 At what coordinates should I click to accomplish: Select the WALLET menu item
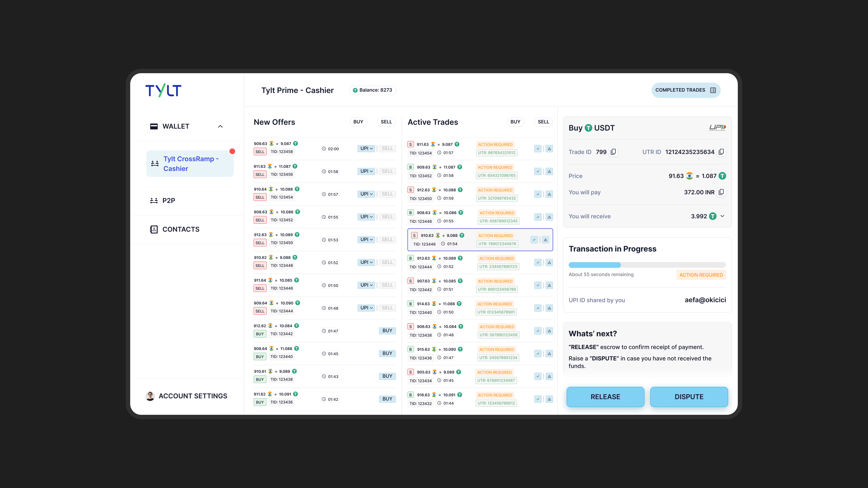(x=187, y=126)
